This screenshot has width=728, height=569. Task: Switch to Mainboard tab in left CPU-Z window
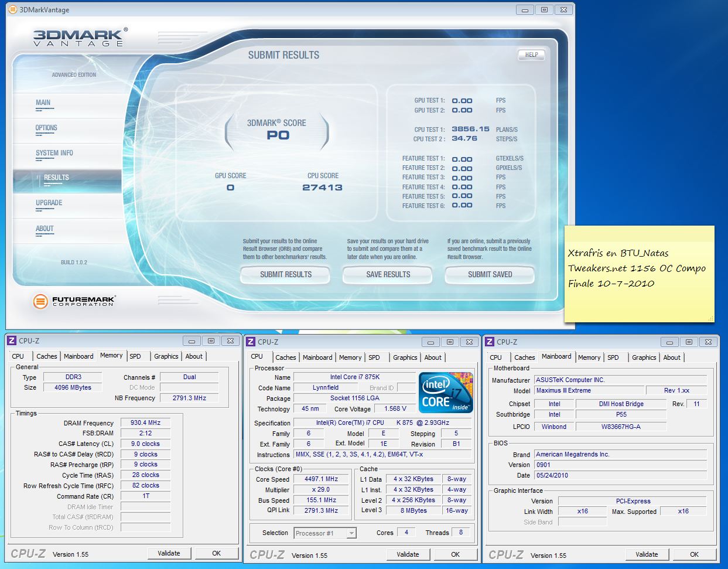(78, 356)
